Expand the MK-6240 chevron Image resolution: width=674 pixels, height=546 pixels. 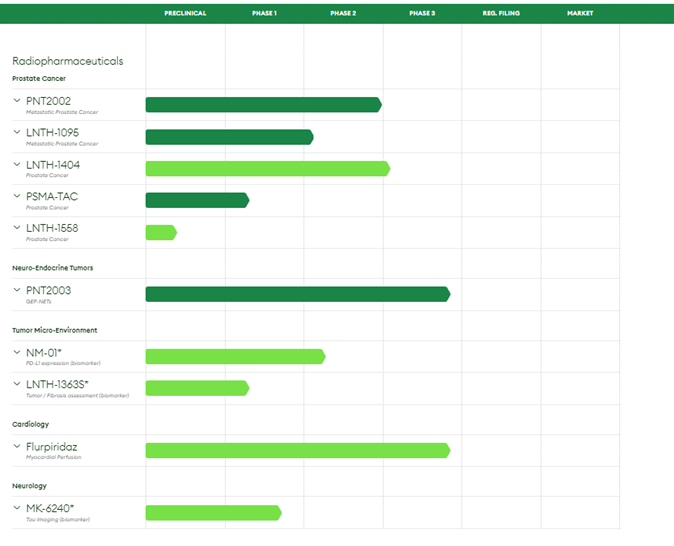click(17, 509)
